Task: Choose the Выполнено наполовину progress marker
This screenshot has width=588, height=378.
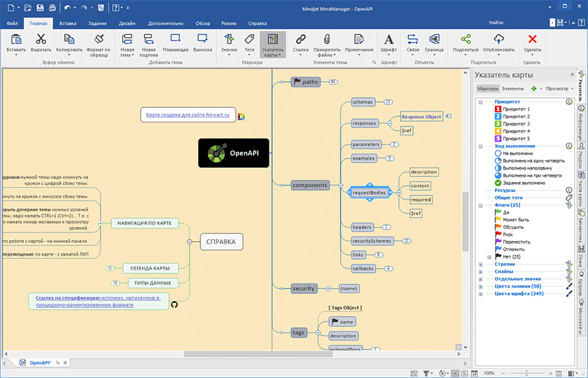Action: [524, 168]
